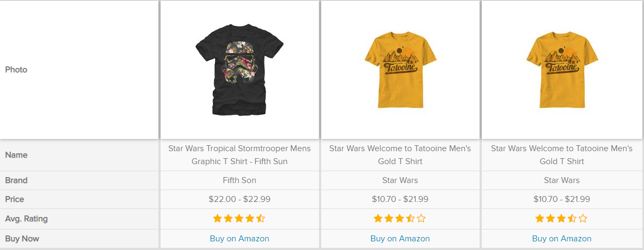This screenshot has width=644, height=250.
Task: Click the Photo row label
Action: tap(16, 70)
